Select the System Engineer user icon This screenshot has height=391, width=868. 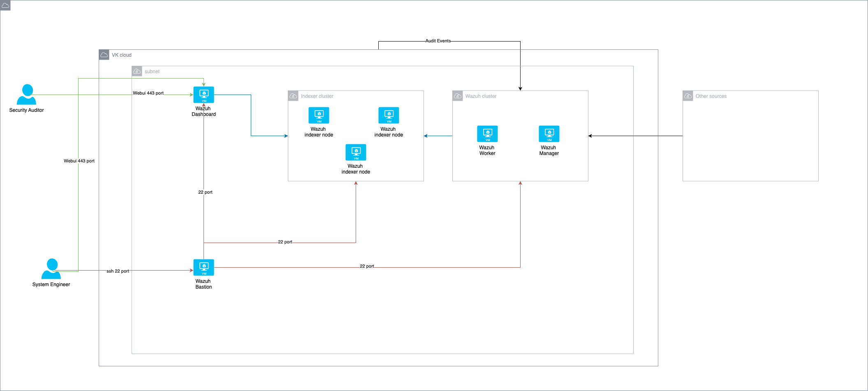point(51,269)
